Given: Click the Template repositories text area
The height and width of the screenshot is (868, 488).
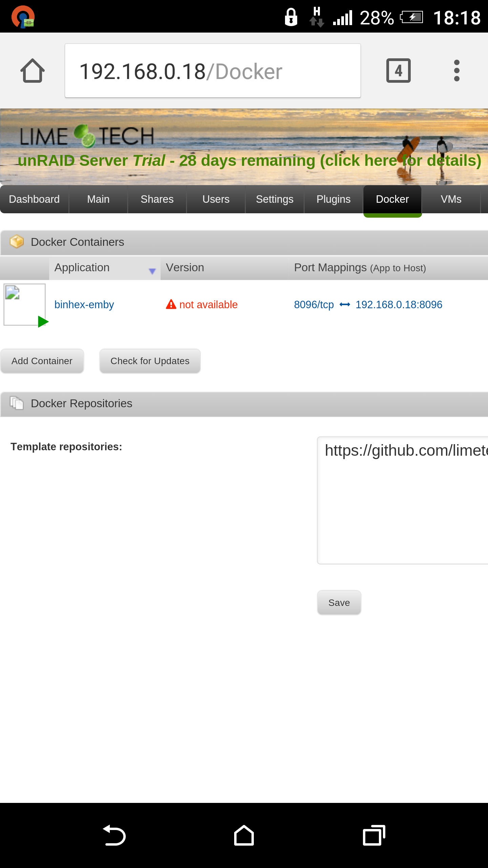Looking at the screenshot, I should tap(403, 500).
